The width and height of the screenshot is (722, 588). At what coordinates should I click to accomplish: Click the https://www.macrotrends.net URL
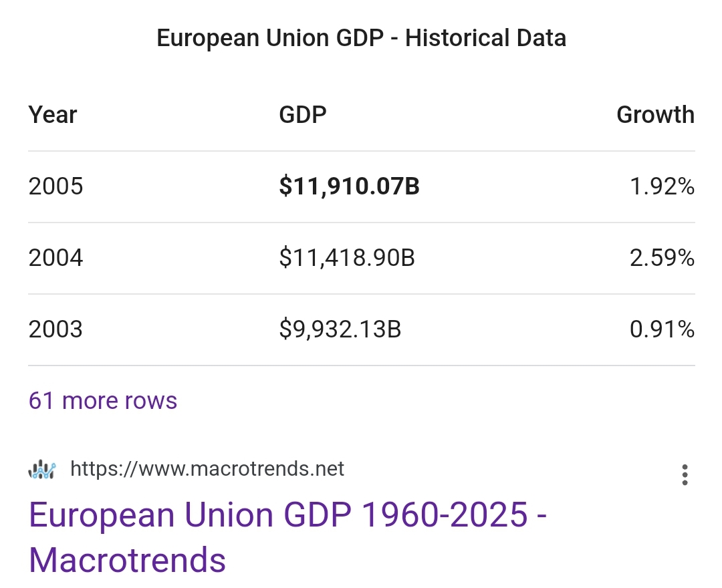(x=207, y=469)
